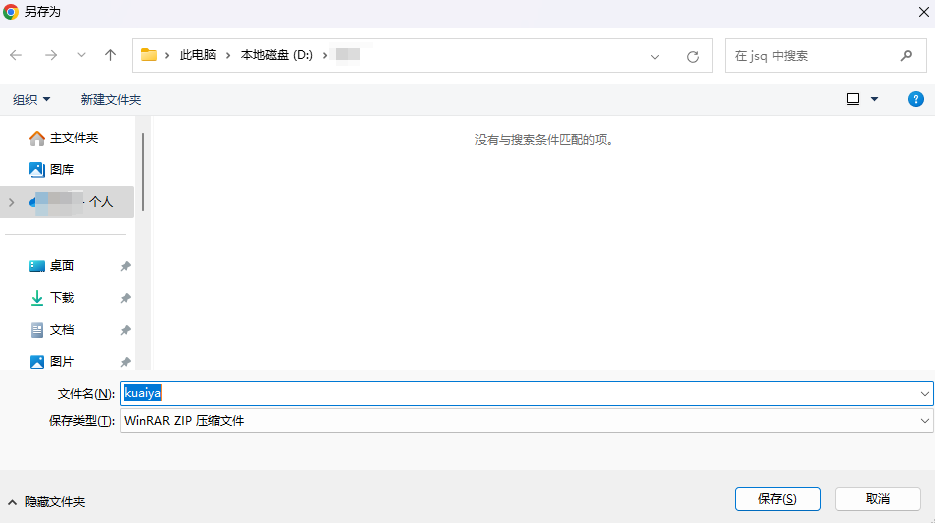Open the save type dropdown
Image resolution: width=935 pixels, height=523 pixels.
click(924, 421)
